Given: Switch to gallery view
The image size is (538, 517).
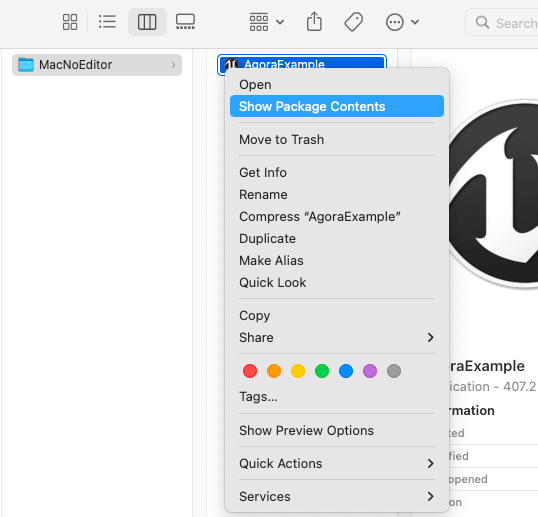Looking at the screenshot, I should pos(185,22).
